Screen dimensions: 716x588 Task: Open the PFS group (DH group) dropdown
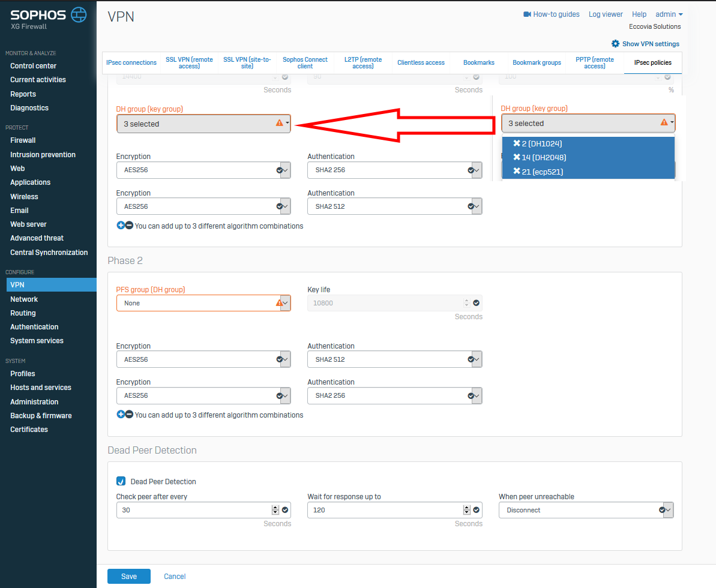[203, 303]
